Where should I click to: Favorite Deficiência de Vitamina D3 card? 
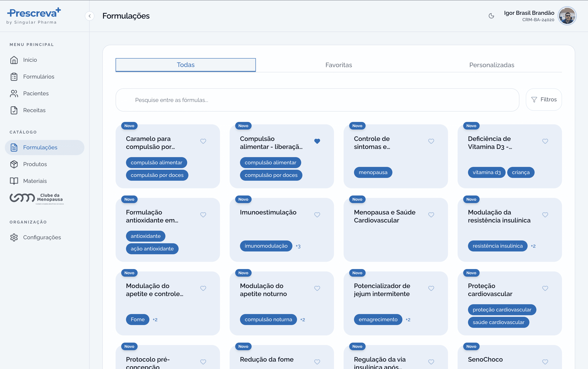(545, 141)
